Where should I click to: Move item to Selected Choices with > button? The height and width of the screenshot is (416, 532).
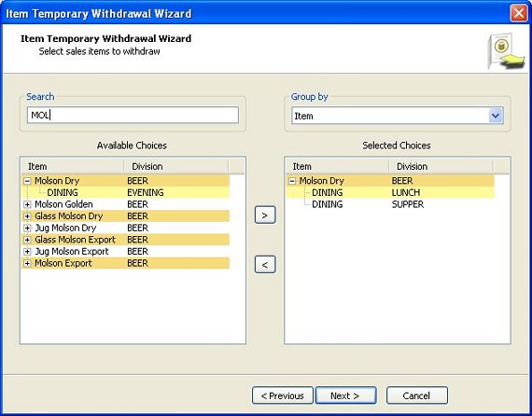pos(265,215)
